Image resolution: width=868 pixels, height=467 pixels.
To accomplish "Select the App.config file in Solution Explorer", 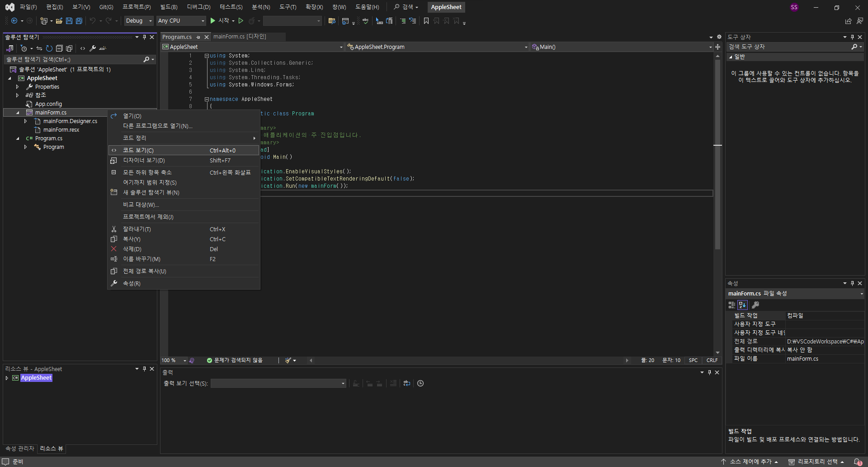I will [x=48, y=104].
